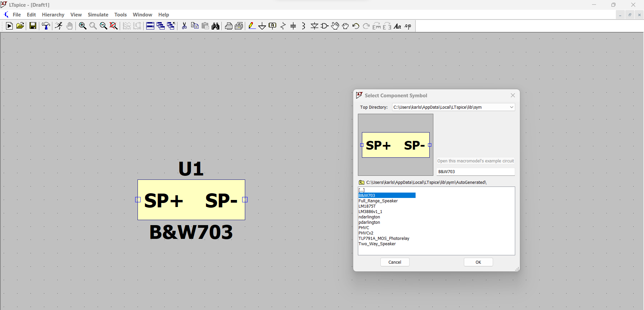Image resolution: width=644 pixels, height=310 pixels.
Task: Click the Component gate icon
Action: point(325,26)
